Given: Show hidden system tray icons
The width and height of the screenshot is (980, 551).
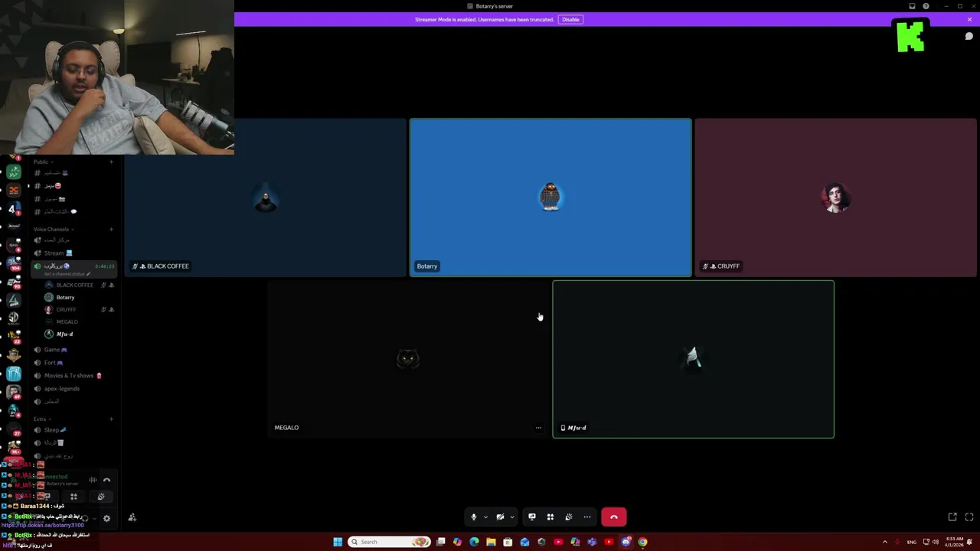Looking at the screenshot, I should [885, 542].
